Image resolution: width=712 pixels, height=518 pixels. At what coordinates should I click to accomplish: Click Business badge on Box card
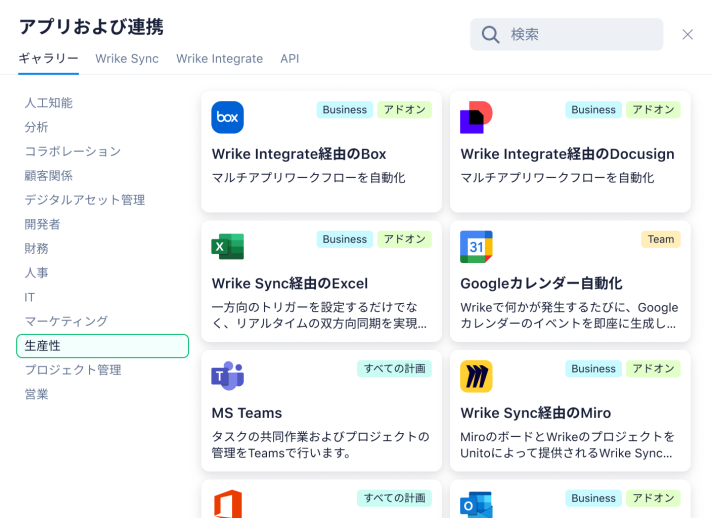point(345,110)
